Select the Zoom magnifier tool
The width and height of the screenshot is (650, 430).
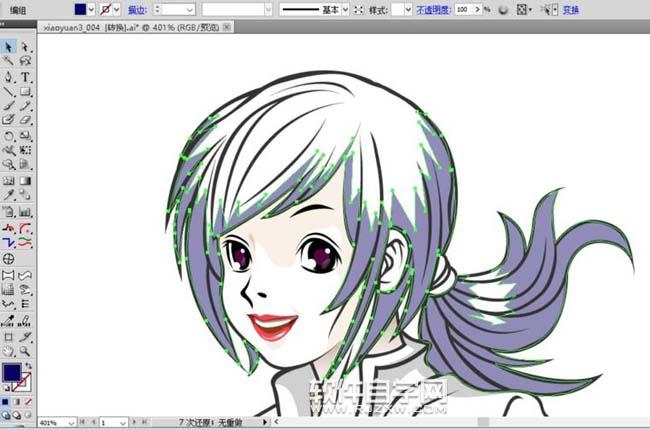tap(25, 352)
